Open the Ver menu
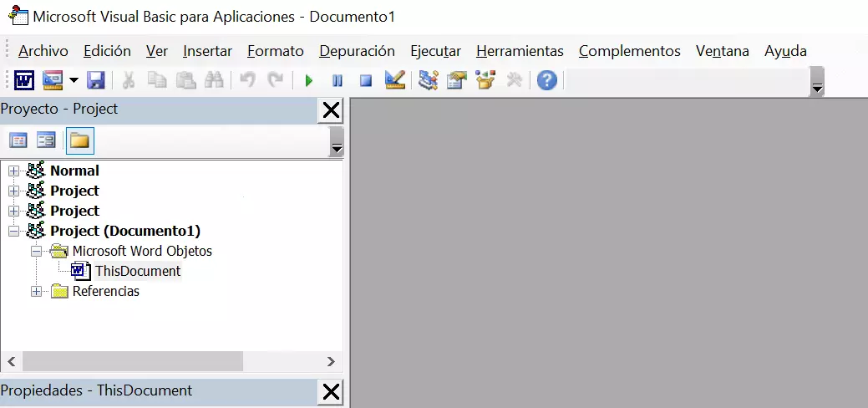Image resolution: width=868 pixels, height=408 pixels. (157, 51)
